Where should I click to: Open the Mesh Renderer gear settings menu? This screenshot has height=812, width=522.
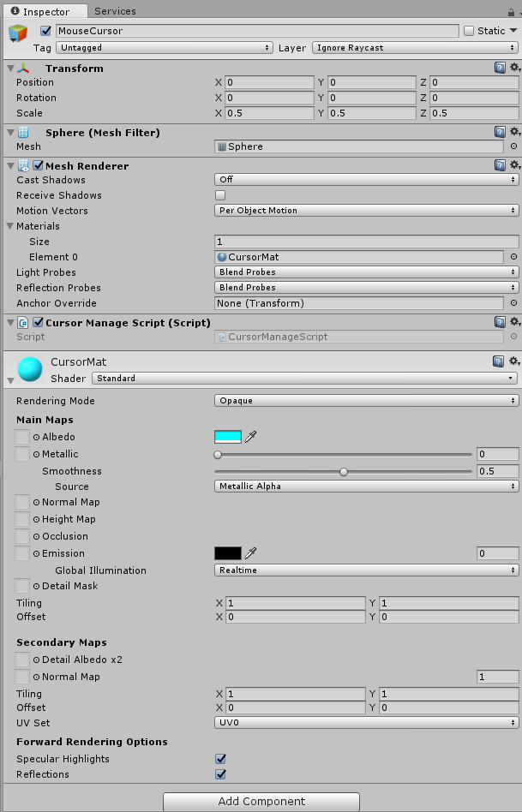[x=514, y=165]
